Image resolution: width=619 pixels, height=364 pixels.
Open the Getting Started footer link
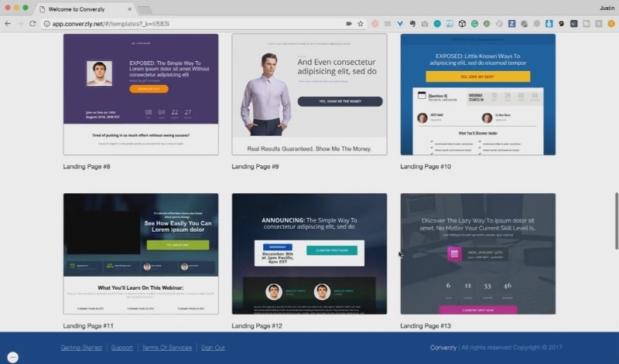click(81, 348)
